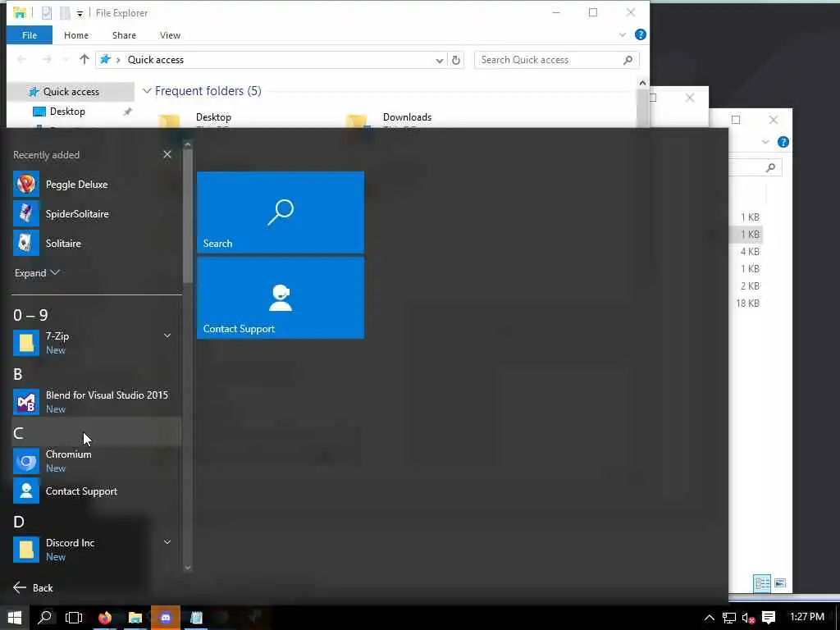840x630 pixels.
Task: Expand the Discord Inc folder chevron
Action: [167, 542]
